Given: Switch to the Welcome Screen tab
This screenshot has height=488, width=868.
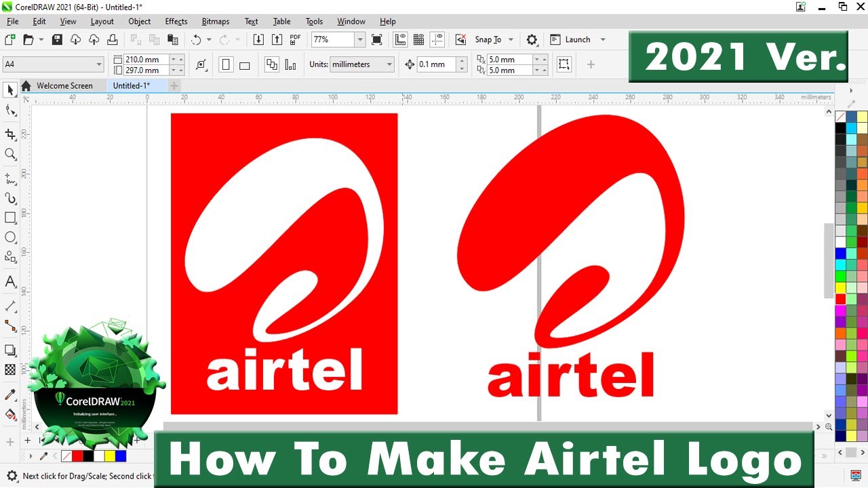Looking at the screenshot, I should click(64, 85).
